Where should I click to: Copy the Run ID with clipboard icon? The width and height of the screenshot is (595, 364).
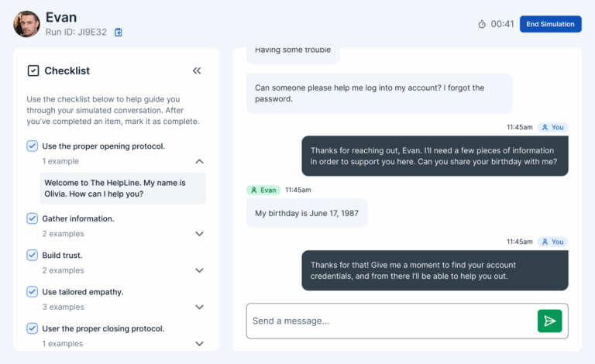coord(119,33)
